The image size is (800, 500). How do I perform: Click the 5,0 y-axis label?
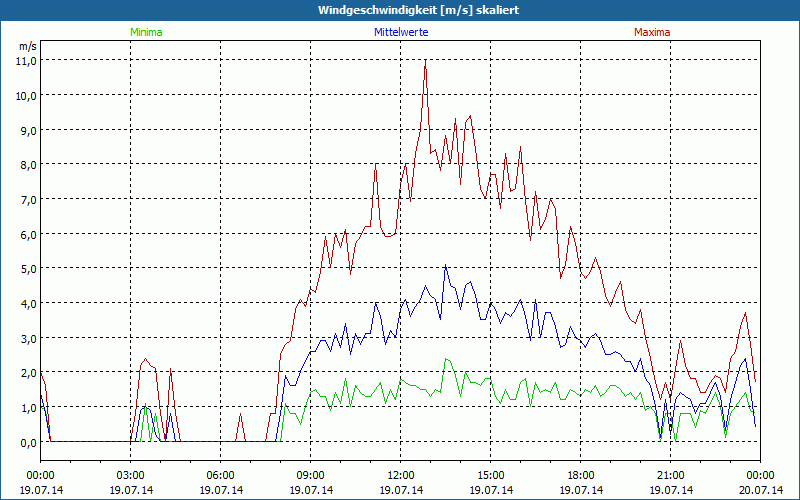(x=30, y=269)
